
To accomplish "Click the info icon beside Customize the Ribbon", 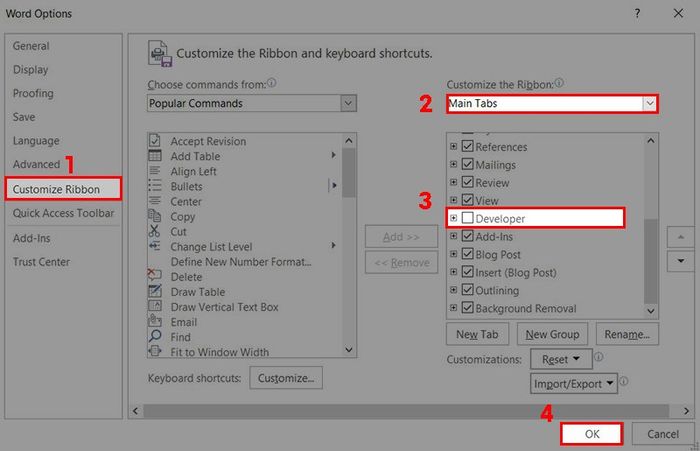I will tap(559, 83).
